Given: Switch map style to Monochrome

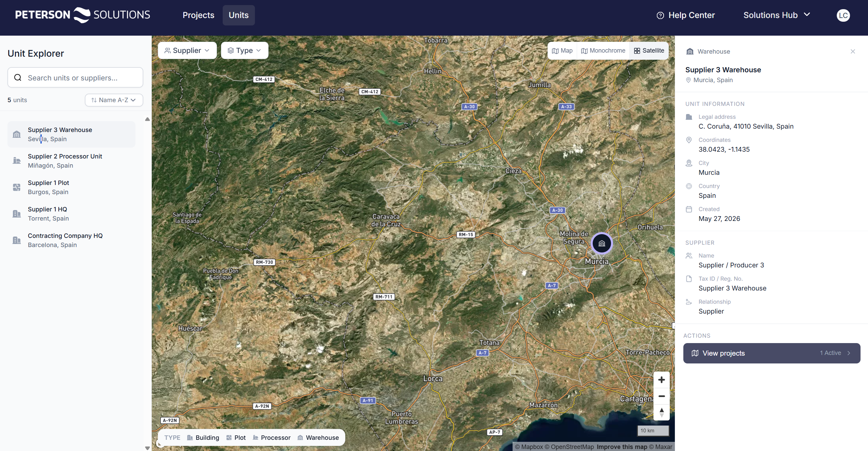Looking at the screenshot, I should [603, 51].
